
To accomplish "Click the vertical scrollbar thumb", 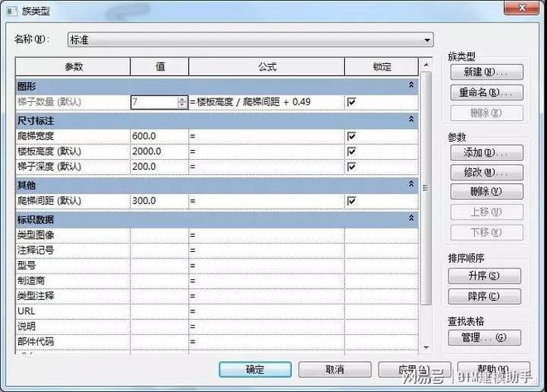I will coord(426,187).
